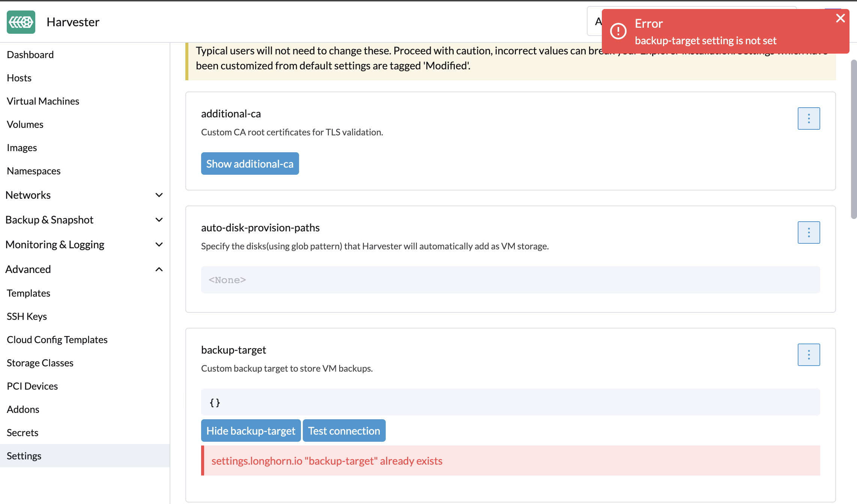The width and height of the screenshot is (857, 504).
Task: Go to SSH Keys
Action: tap(27, 316)
